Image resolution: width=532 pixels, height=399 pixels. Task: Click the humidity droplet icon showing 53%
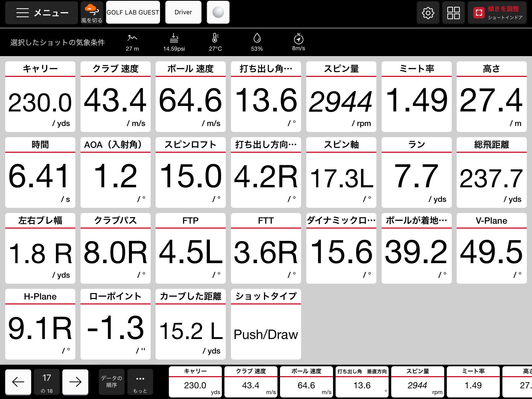[257, 38]
